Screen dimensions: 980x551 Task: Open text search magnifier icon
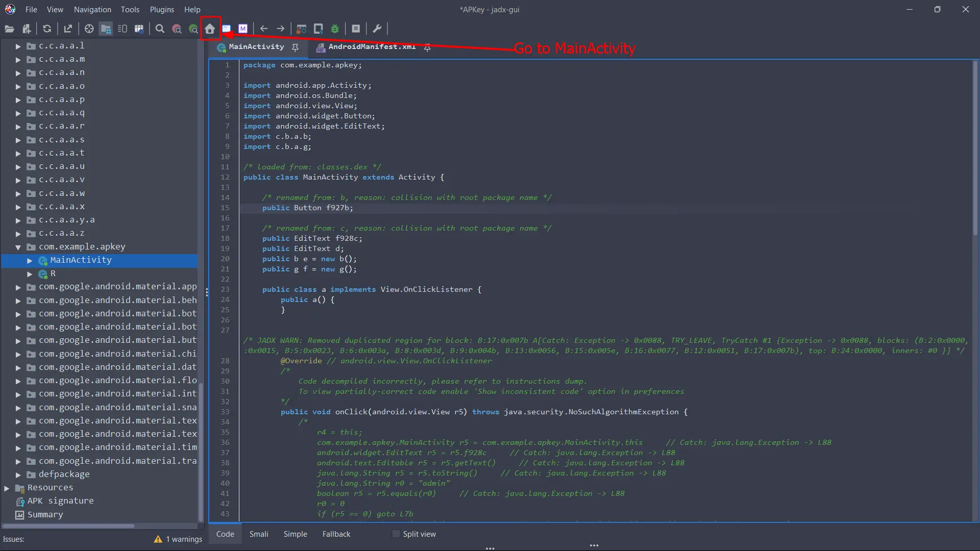[160, 29]
